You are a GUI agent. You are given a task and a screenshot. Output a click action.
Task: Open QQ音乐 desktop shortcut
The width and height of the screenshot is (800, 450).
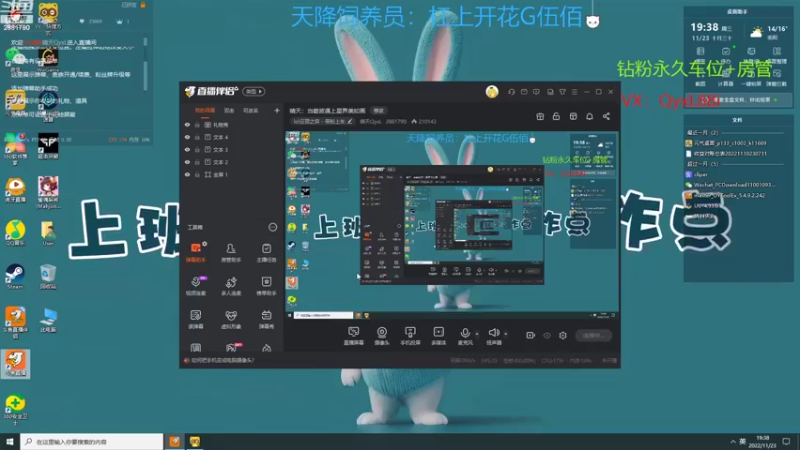pos(15,233)
